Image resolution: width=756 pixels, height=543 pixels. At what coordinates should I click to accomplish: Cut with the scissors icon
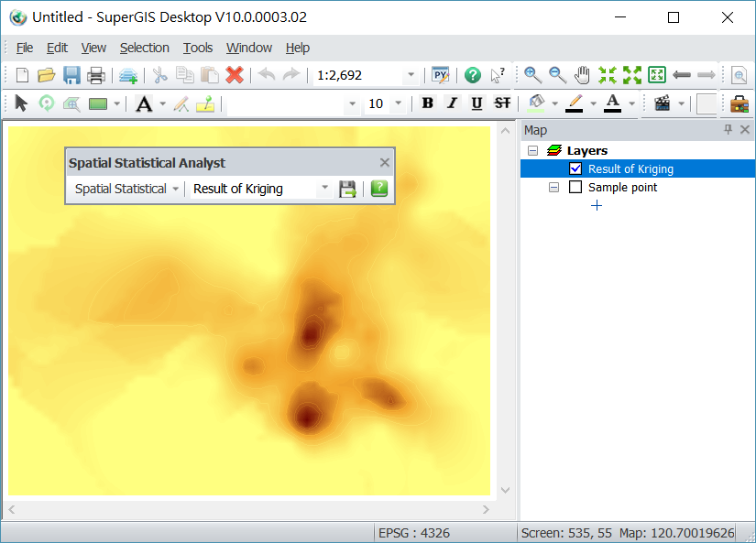click(159, 75)
